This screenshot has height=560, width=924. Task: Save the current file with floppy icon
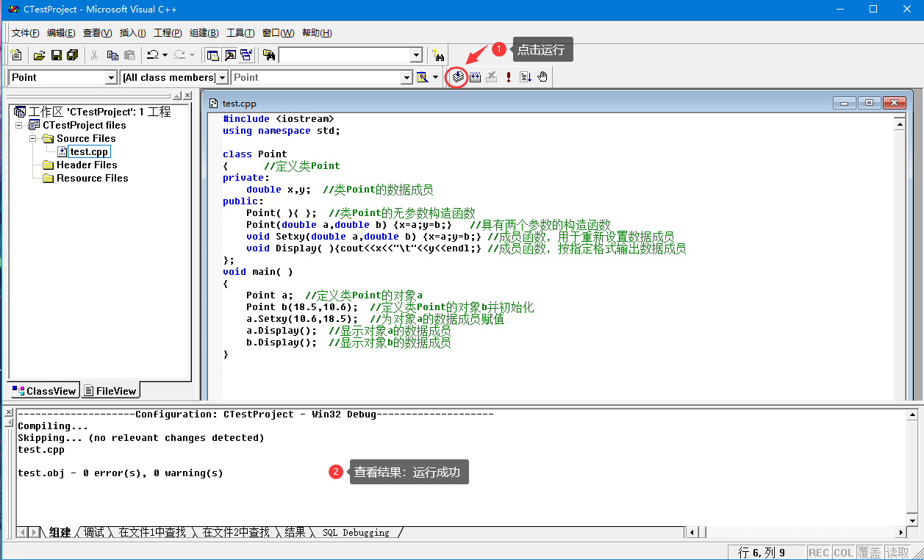click(x=56, y=55)
